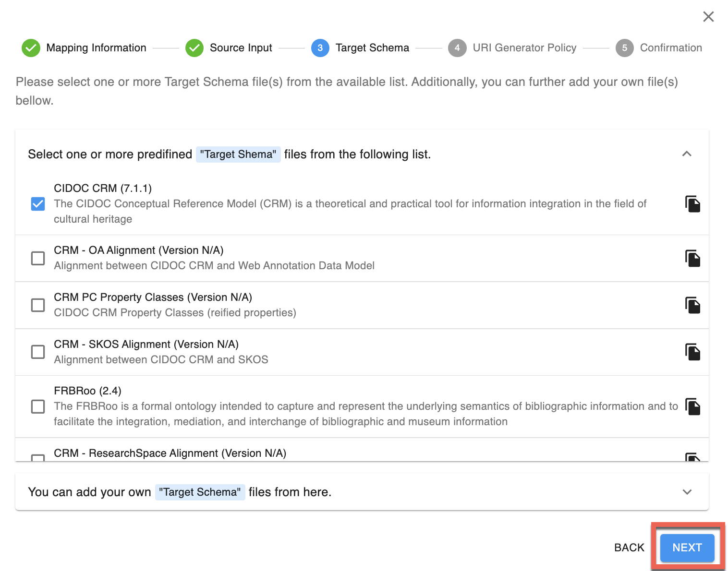Uncheck the CIDOC CRM (7.1.1) checkbox
Screen dimensions: 728x571
pos(38,204)
